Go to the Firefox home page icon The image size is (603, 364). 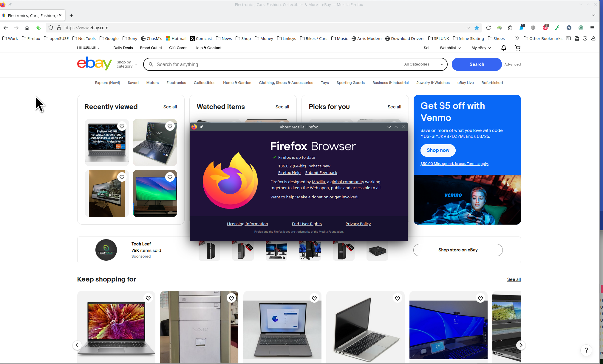[x=27, y=28]
